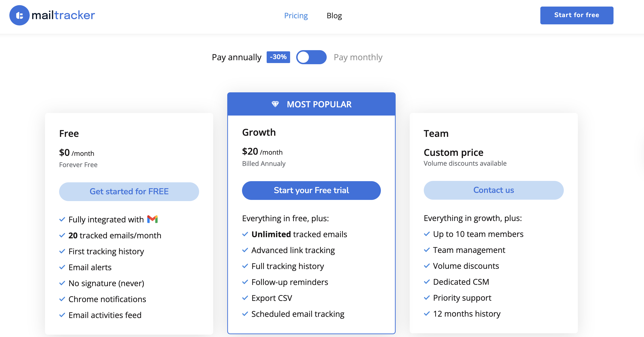This screenshot has width=644, height=337.
Task: Click the mailtracker wordmark text
Action: click(63, 15)
